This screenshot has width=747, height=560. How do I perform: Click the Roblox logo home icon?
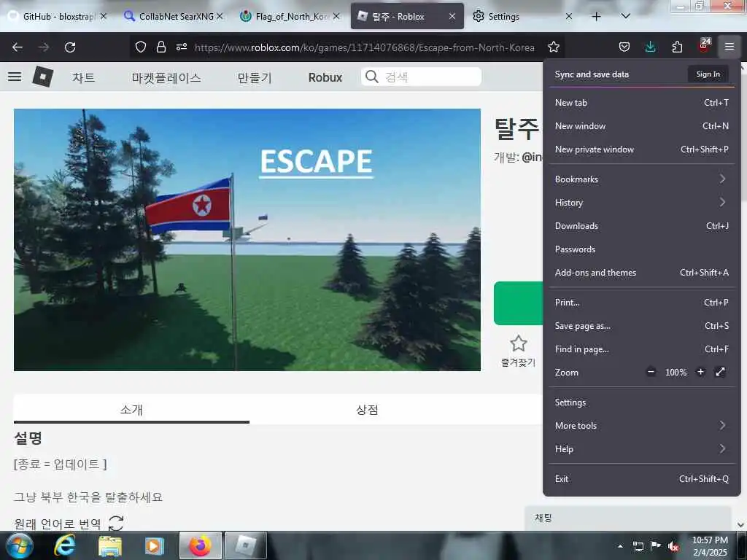pyautogui.click(x=42, y=76)
